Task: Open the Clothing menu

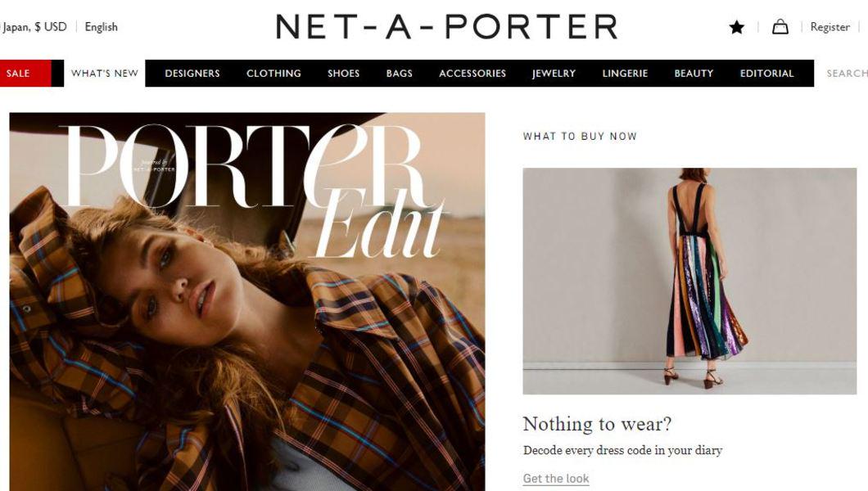Action: tap(274, 74)
